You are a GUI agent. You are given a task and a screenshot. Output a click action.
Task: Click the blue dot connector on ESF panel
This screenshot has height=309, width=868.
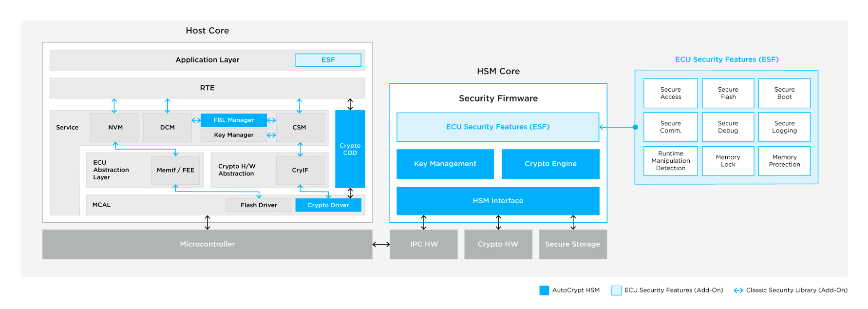click(x=635, y=127)
